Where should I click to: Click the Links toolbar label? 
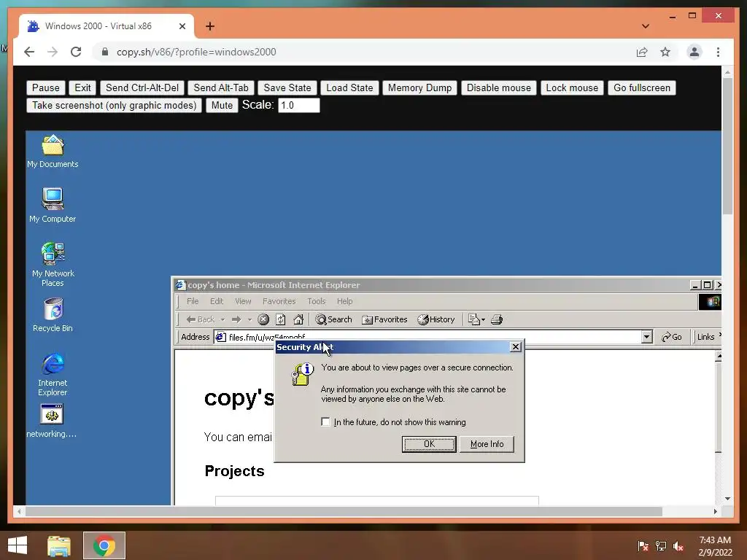[x=705, y=337]
